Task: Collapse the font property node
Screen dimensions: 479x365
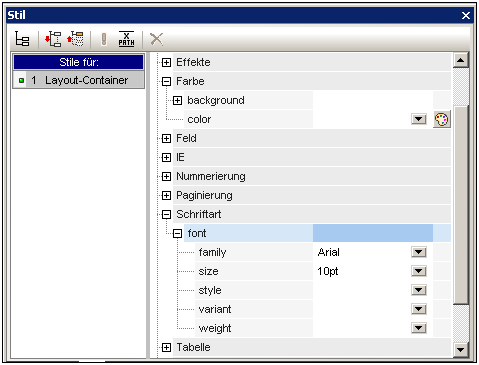Action: [x=177, y=233]
